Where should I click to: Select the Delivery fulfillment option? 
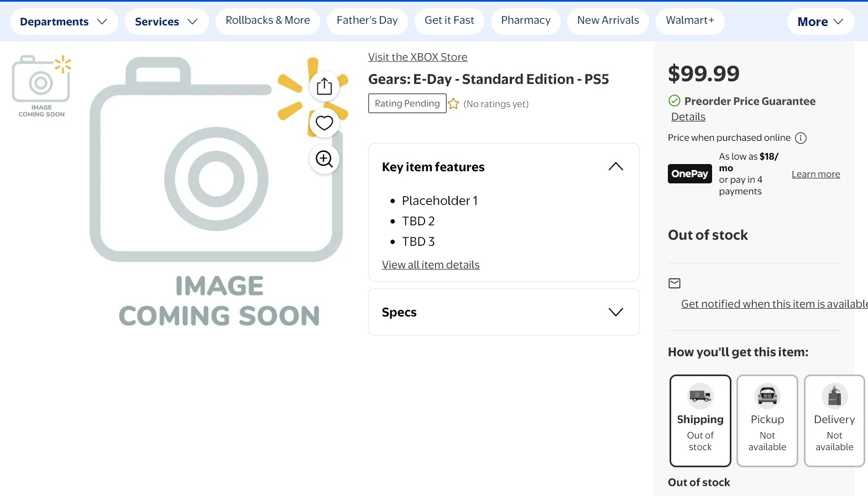(x=834, y=421)
